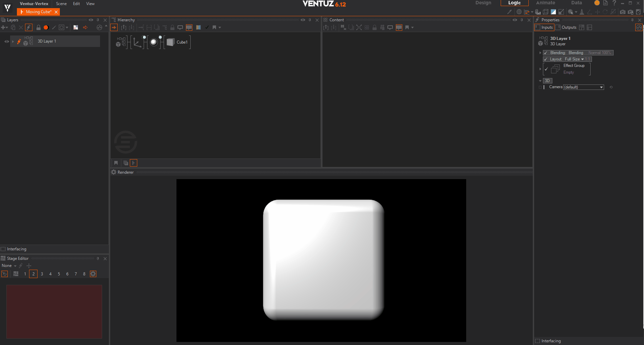Viewport: 644px width, 345px height.
Task: Click the material sphere node in Hierarchy
Action: (x=154, y=42)
